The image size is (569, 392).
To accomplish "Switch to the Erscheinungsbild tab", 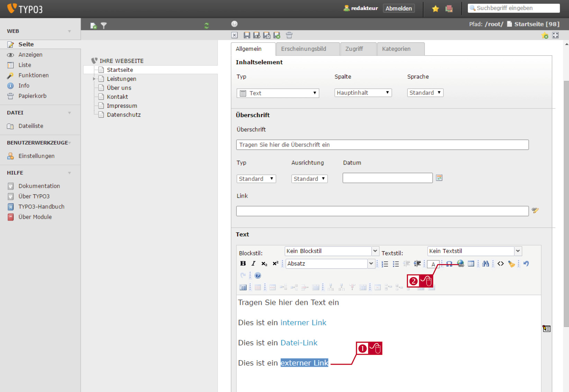I will (304, 49).
